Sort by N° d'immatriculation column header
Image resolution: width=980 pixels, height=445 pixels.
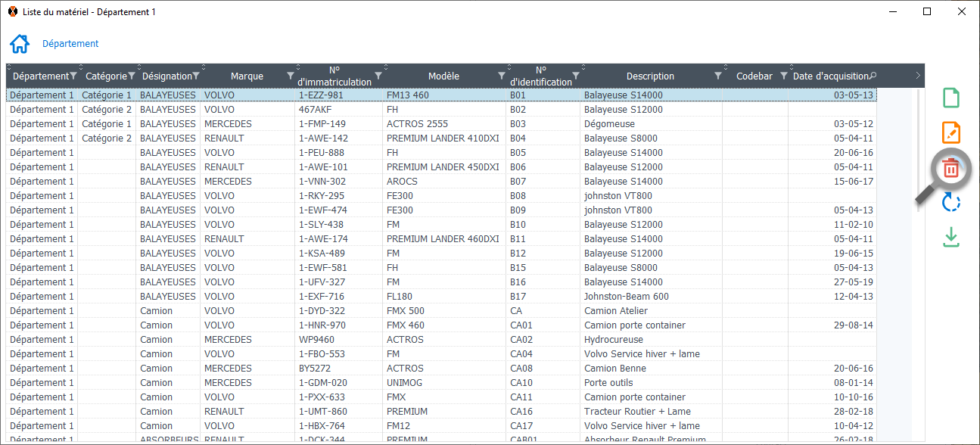[x=334, y=76]
